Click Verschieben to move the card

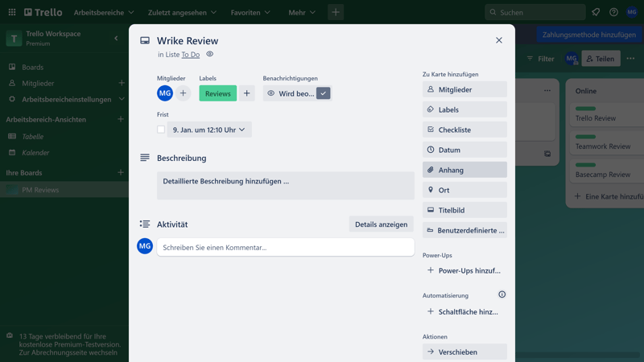click(464, 352)
